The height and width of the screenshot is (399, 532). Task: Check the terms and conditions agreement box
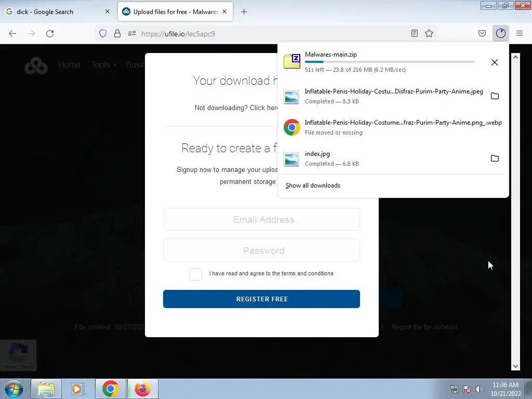(x=196, y=274)
